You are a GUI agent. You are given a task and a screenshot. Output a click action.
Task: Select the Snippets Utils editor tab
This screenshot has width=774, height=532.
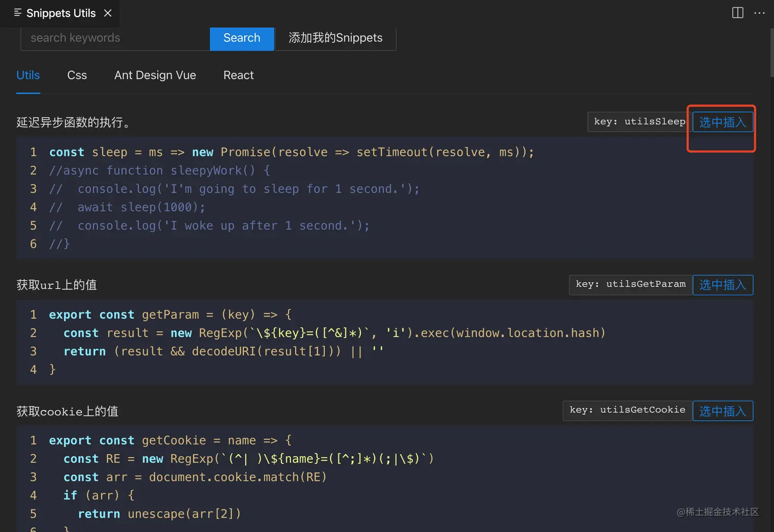[x=60, y=13]
